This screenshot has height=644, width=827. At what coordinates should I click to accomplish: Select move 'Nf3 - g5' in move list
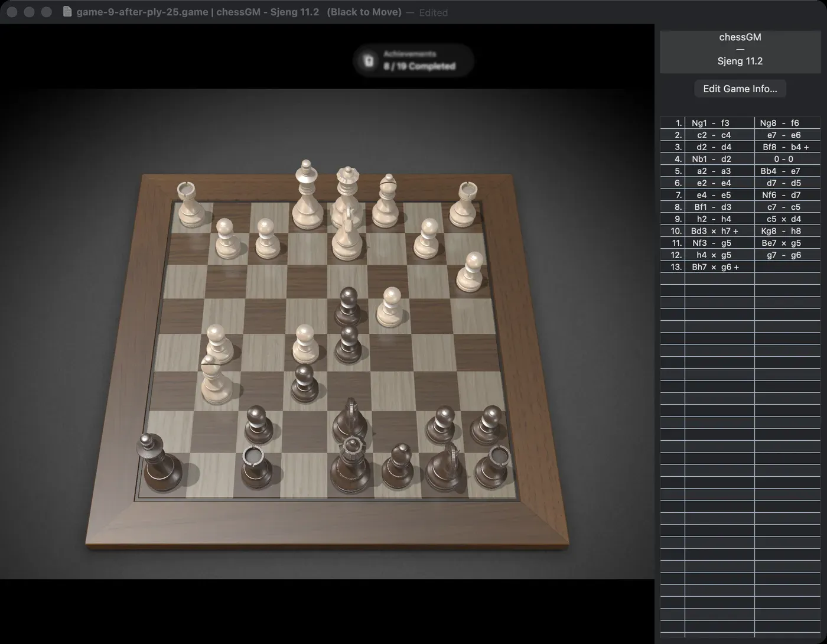click(712, 243)
